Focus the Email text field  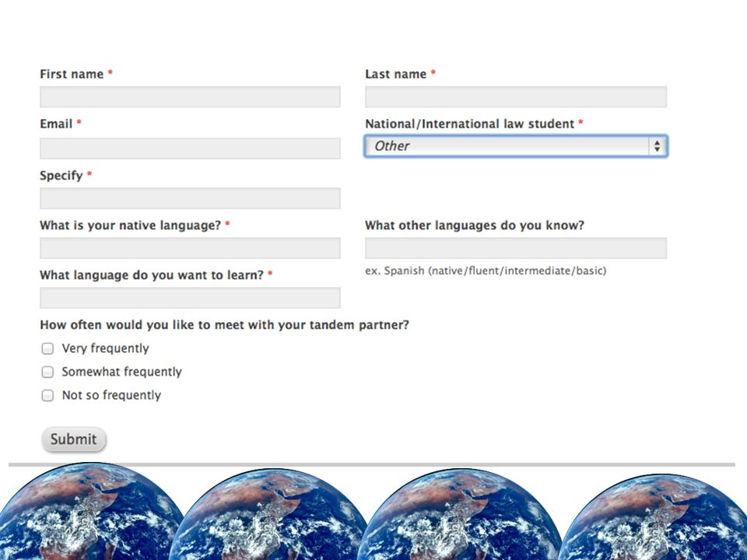coord(190,149)
